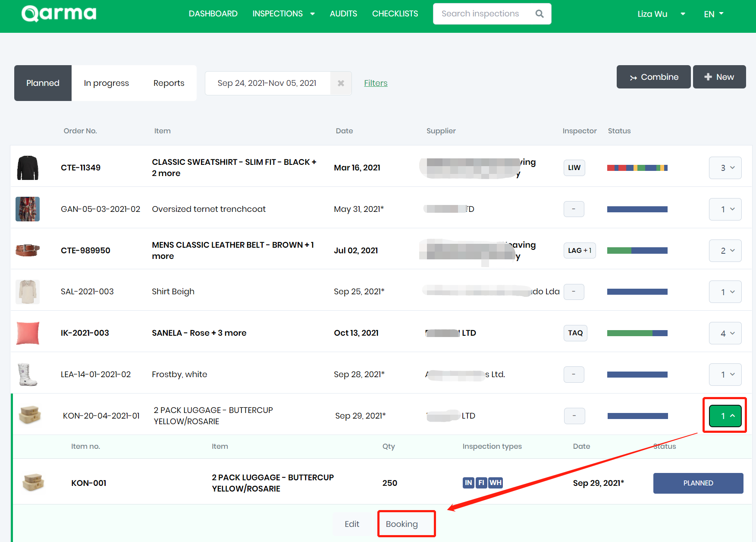Viewport: 756px width, 542px height.
Task: Click item Frostby, white
Action: (x=179, y=375)
